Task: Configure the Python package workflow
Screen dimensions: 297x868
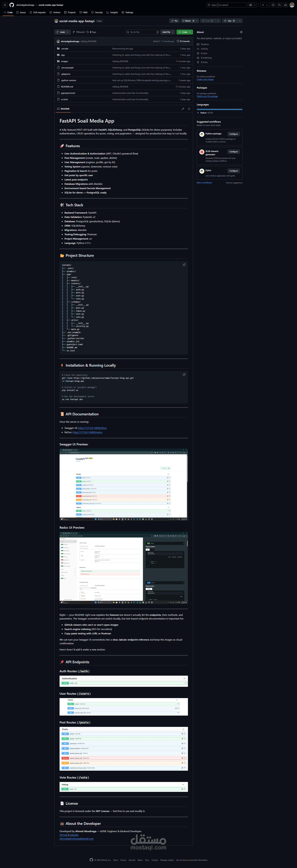Action: tap(234, 134)
